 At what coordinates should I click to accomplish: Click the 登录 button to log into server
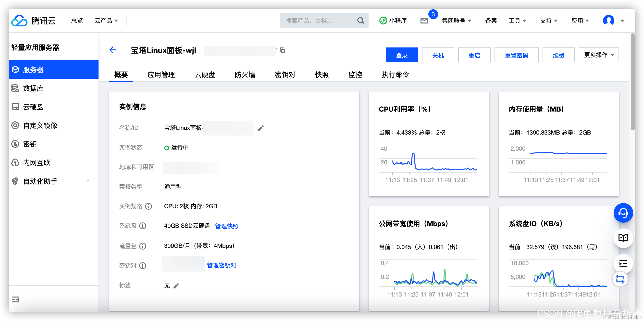click(401, 55)
